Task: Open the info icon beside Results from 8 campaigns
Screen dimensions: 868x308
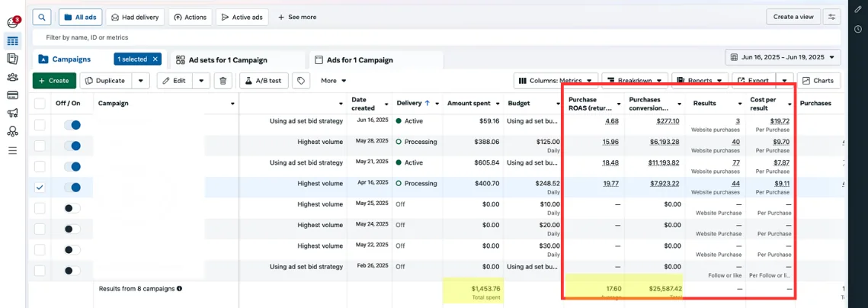Action: point(179,289)
